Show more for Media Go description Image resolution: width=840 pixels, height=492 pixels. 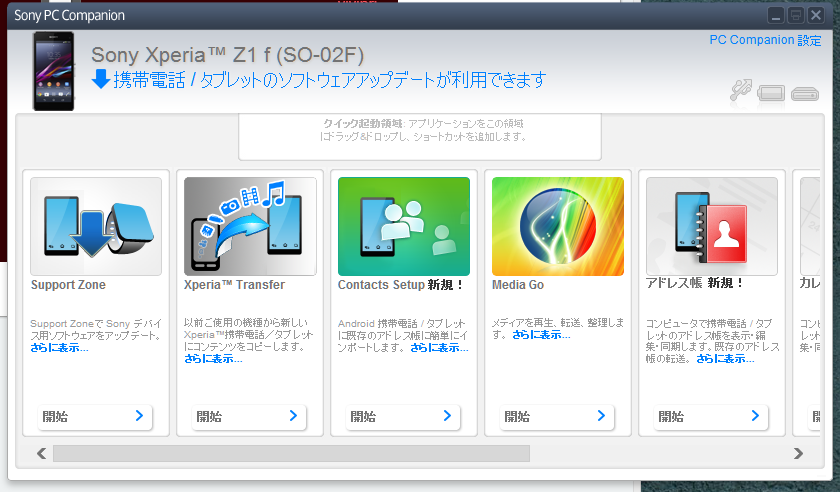[x=541, y=335]
